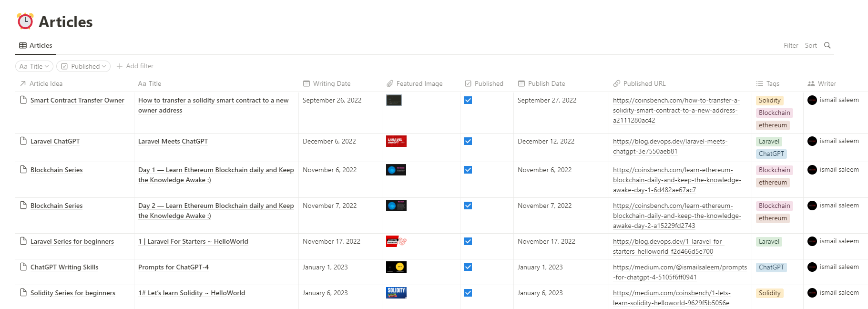This screenshot has width=868, height=309.
Task: Click writer avatar in Smart Contract Transfer row
Action: 812,100
